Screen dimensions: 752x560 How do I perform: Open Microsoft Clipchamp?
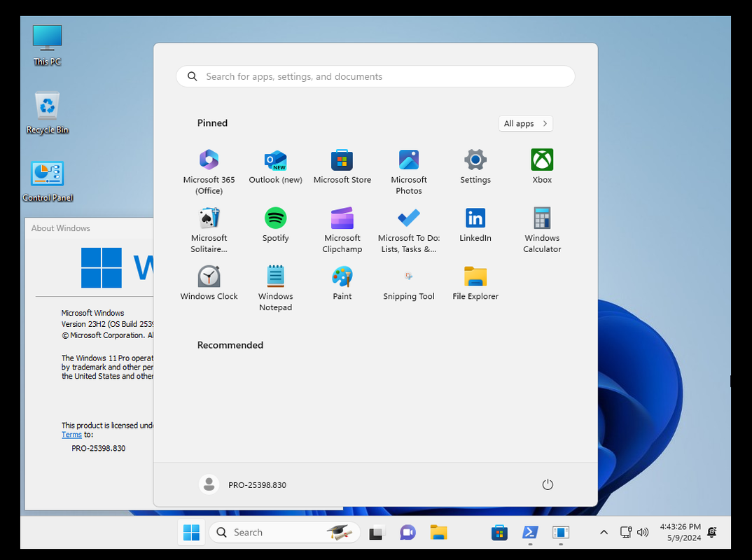(342, 230)
